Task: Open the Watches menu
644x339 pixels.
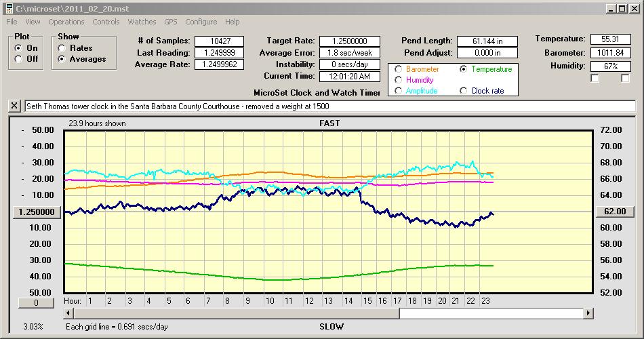Action: [x=142, y=22]
